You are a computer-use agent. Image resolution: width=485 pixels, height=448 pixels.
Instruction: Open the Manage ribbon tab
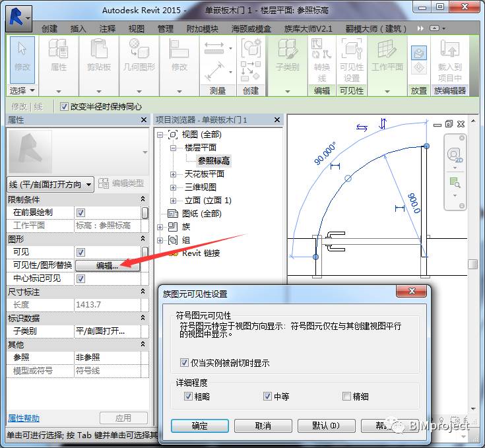click(166, 29)
